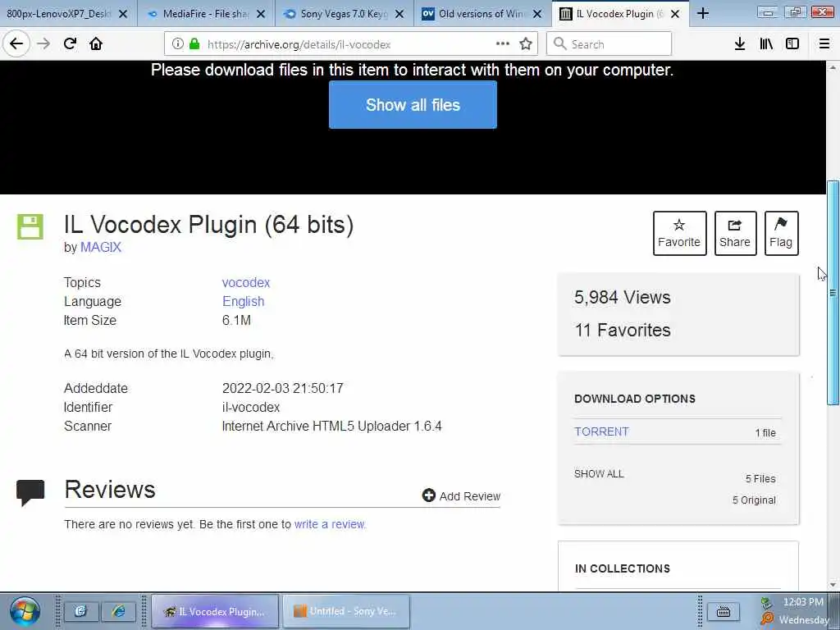Click the 11 Favorites text

(x=622, y=330)
